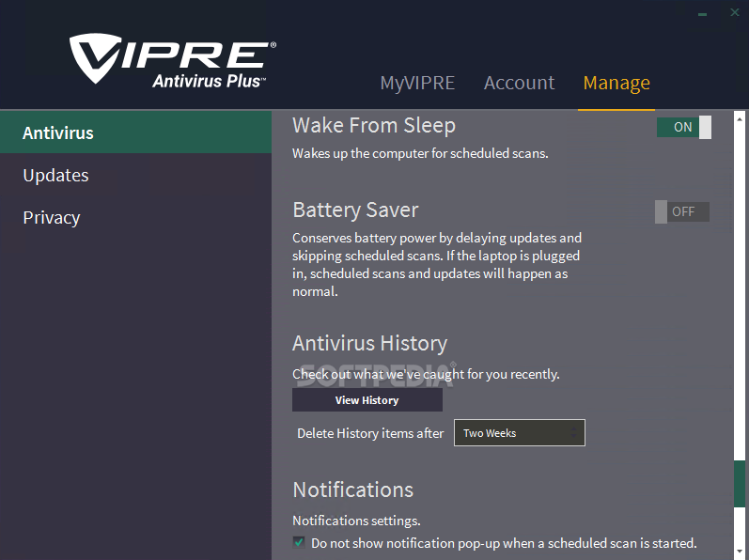Viewport: 749px width, 560px height.
Task: Select the Manage tab
Action: (x=616, y=83)
